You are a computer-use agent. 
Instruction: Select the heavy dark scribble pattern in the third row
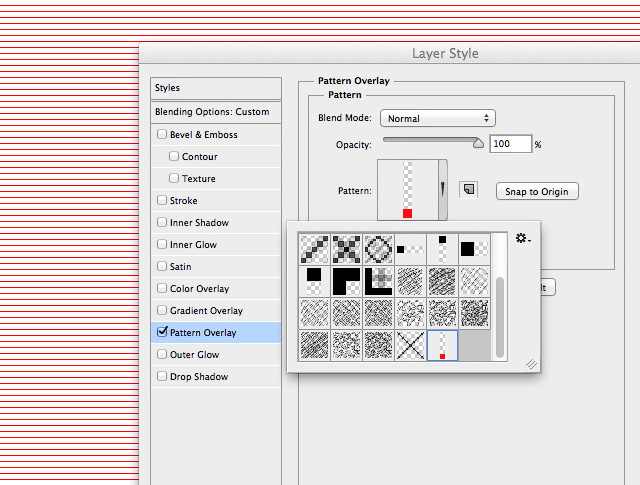pyautogui.click(x=474, y=314)
